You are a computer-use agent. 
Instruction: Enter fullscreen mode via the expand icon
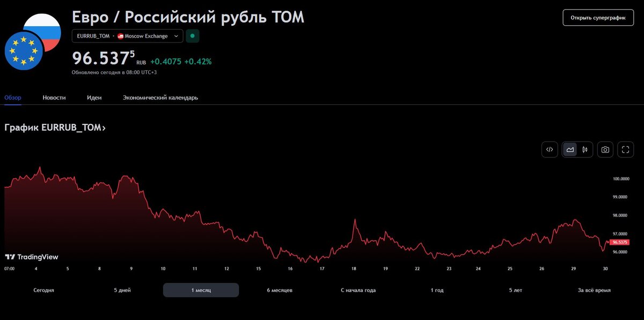(625, 149)
